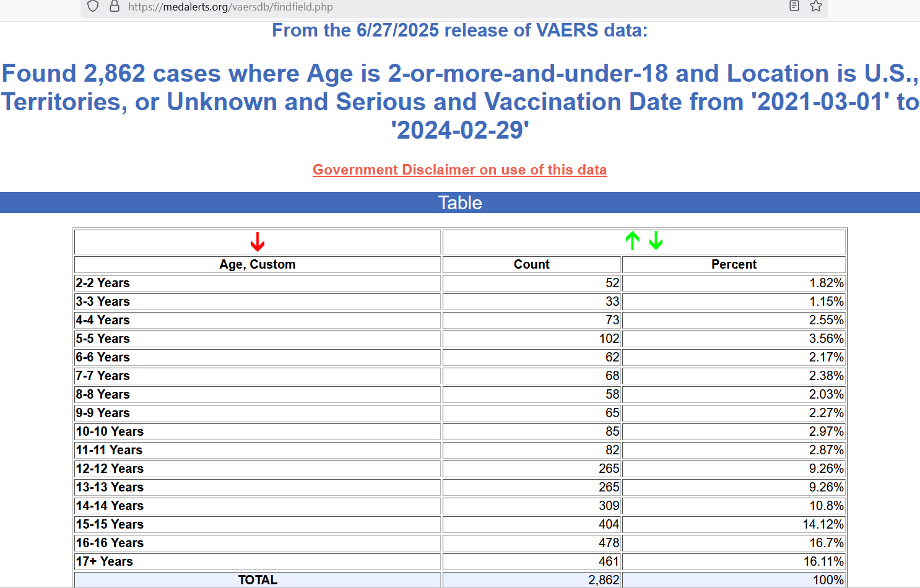The width and height of the screenshot is (920, 588).
Task: Click the 6/27/2025 VAERS release heading
Action: [460, 30]
